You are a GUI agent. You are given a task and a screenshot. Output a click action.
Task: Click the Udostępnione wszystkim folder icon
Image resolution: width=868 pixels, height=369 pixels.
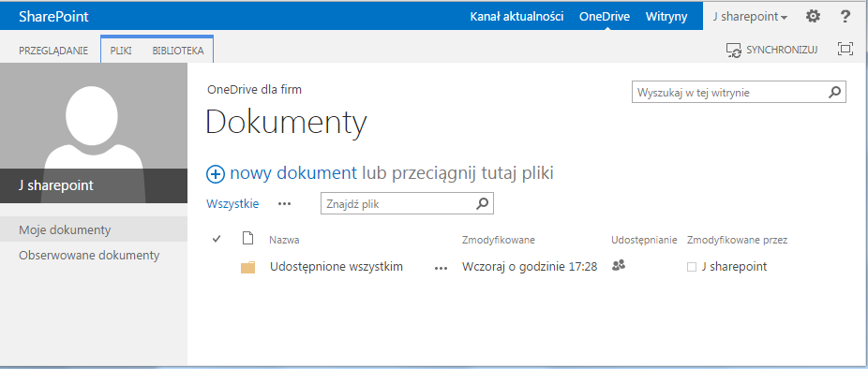pos(248,268)
